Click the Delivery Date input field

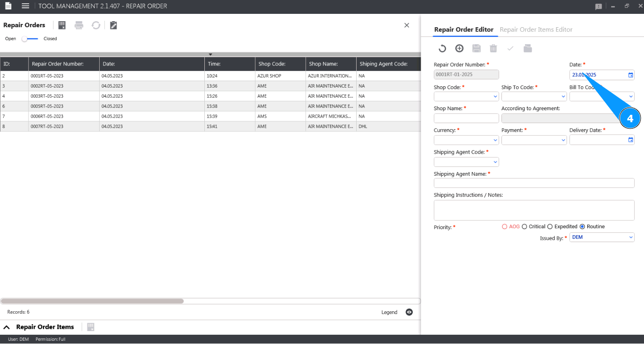(x=602, y=140)
